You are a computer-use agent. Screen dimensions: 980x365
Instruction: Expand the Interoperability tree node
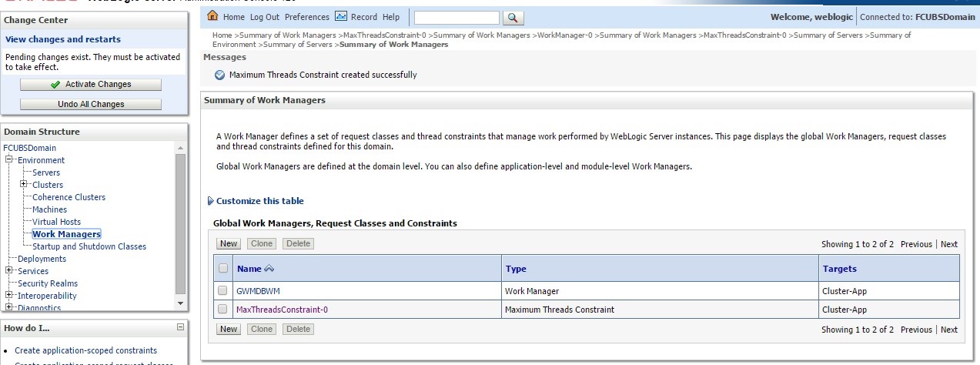(x=10, y=295)
